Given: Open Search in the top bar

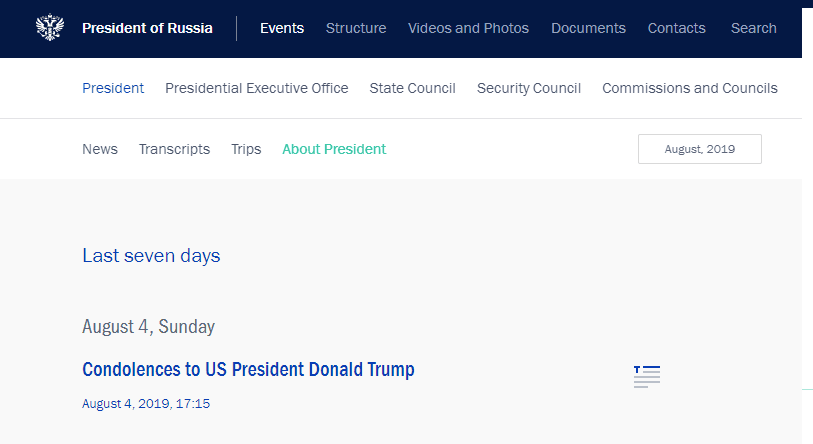Looking at the screenshot, I should pyautogui.click(x=753, y=28).
